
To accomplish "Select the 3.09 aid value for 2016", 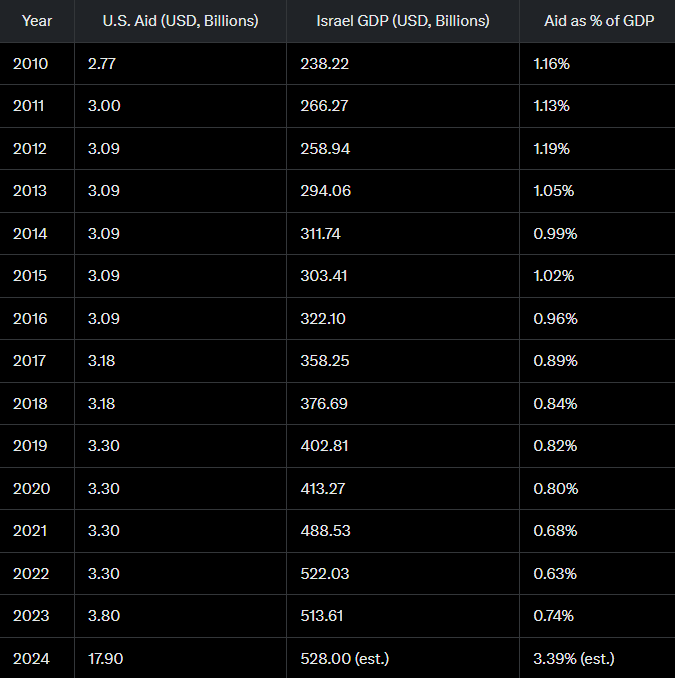I will (x=103, y=319).
